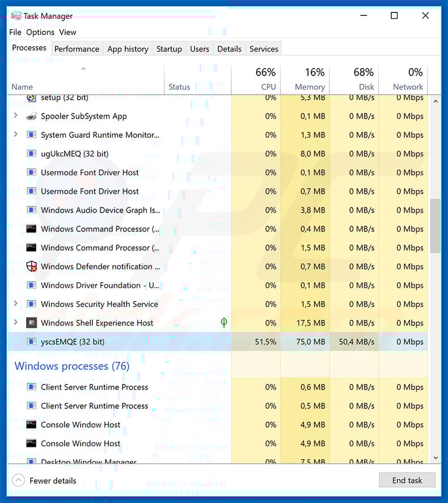Click the Windows Security Health Service icon
448x503 pixels.
pos(31,304)
